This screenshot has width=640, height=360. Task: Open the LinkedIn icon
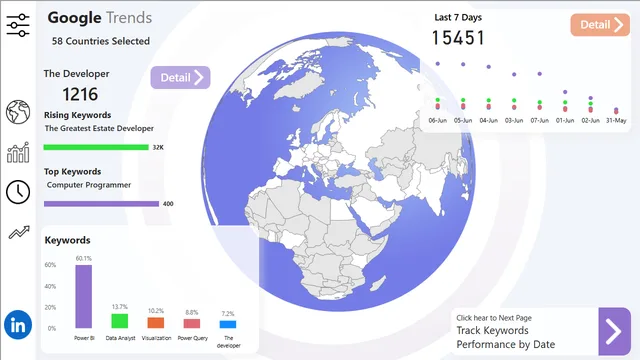(18, 325)
